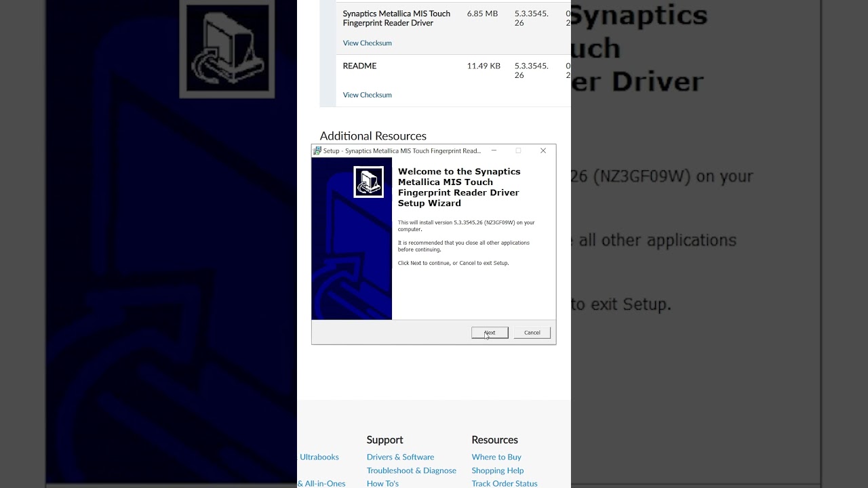Select the 6.85 MB file size
Screen dimensions: 868x488
(x=482, y=14)
